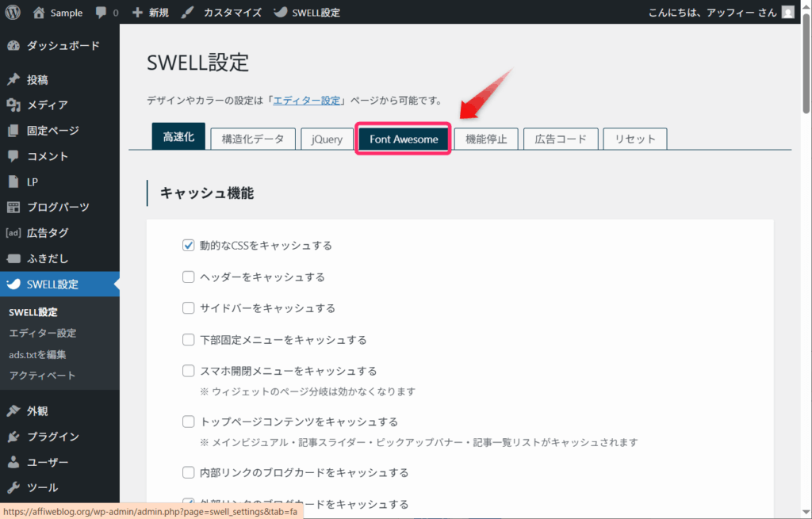
Task: Click the ツール wrench icon
Action: 13,487
